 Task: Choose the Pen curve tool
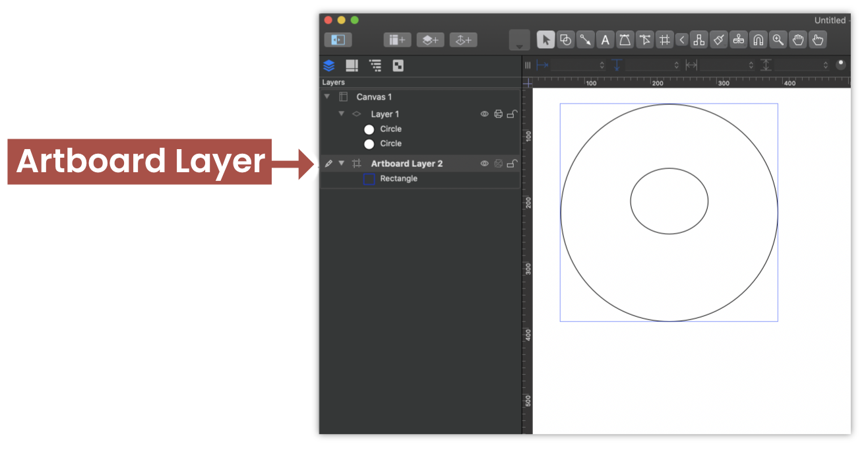tap(626, 40)
